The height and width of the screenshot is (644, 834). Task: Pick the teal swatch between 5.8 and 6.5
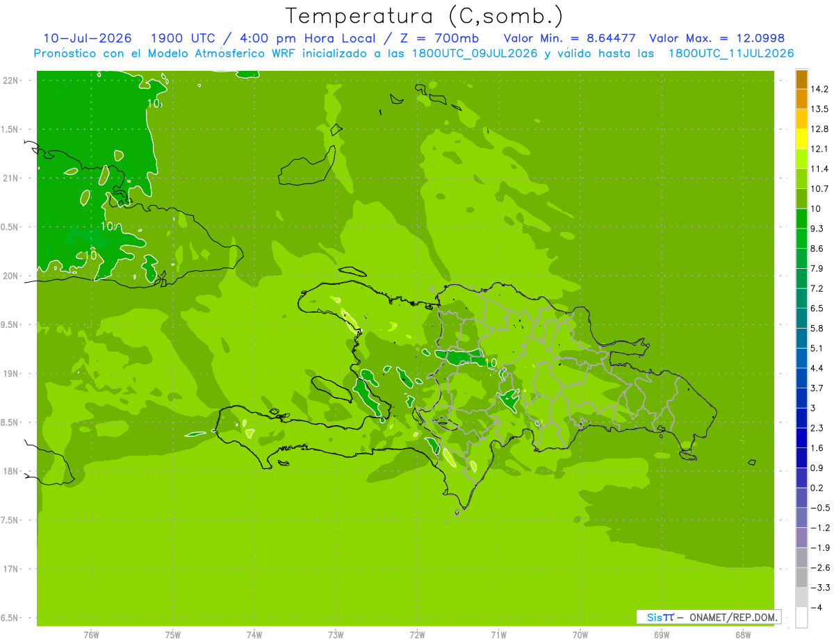[801, 318]
